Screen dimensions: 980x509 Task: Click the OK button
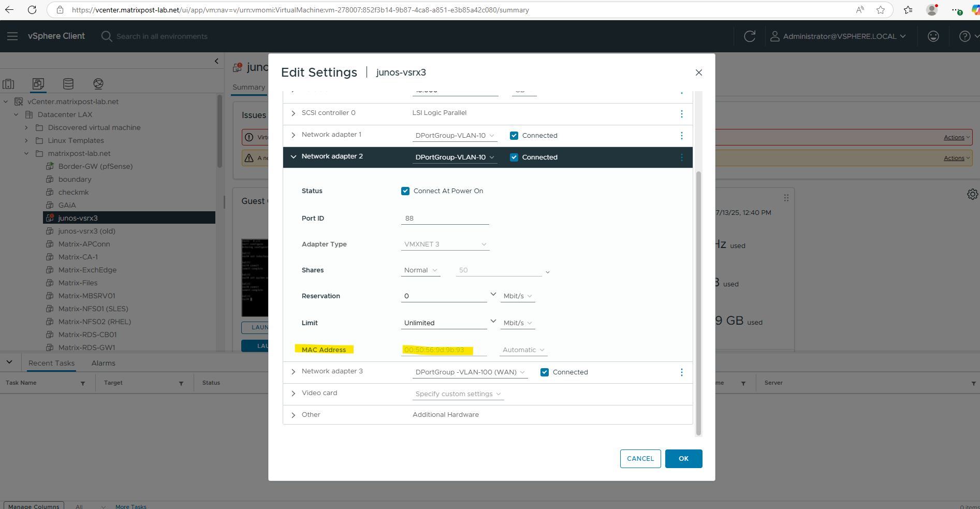683,459
